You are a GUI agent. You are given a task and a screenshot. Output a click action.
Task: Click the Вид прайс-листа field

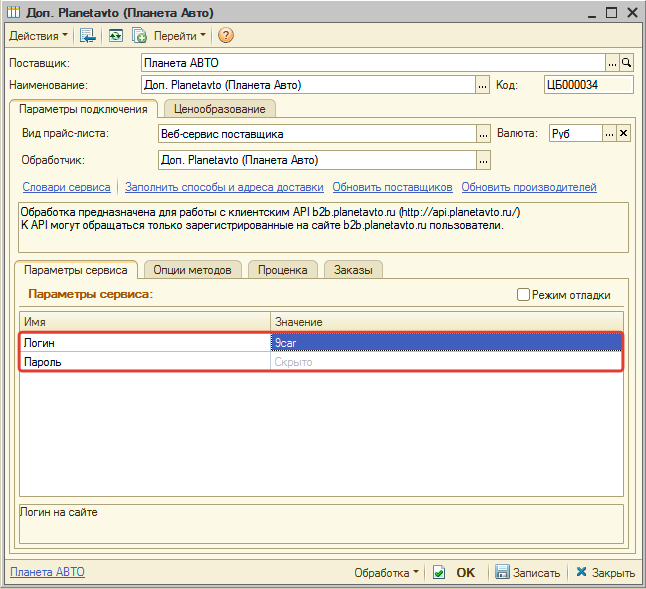(317, 134)
